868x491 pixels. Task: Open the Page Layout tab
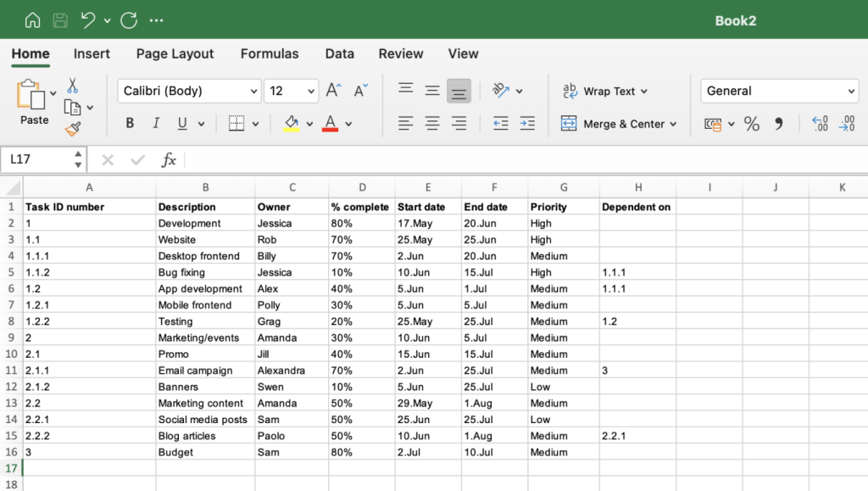click(175, 53)
